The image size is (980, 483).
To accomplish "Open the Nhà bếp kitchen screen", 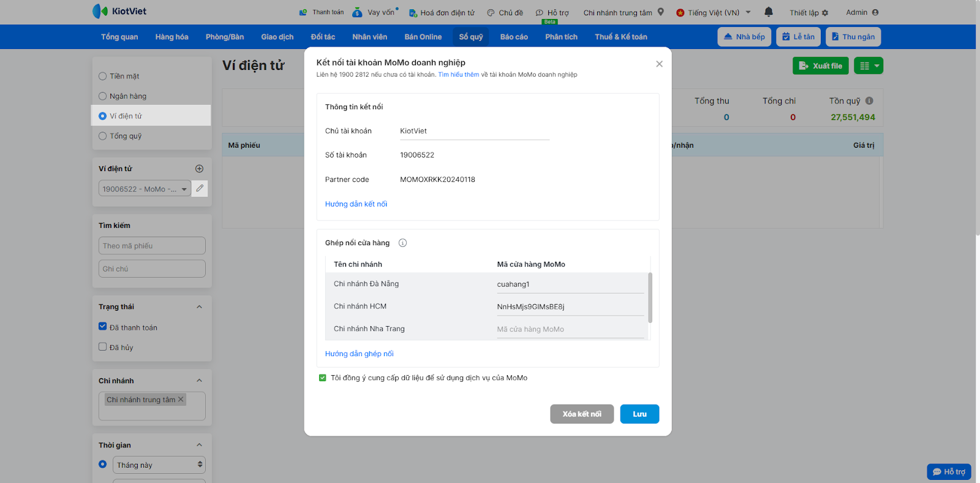I will point(744,37).
